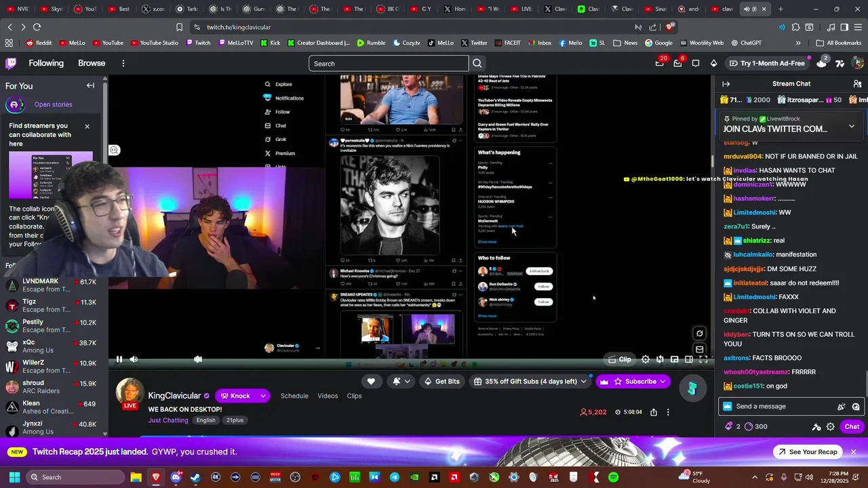Switch to the Clips tab

354,396
